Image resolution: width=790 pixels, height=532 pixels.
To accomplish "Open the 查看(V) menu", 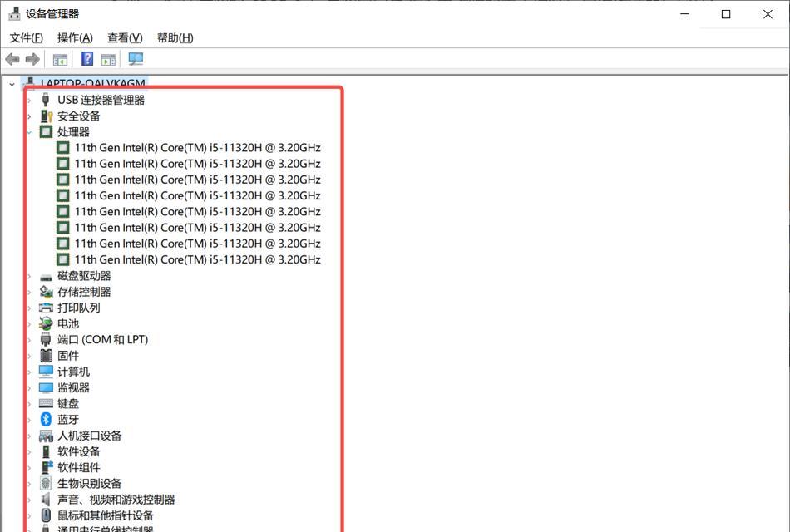I will tap(125, 37).
